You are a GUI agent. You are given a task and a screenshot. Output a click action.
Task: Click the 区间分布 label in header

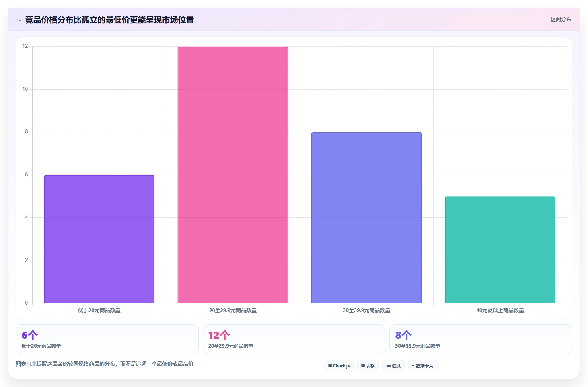pyautogui.click(x=561, y=19)
